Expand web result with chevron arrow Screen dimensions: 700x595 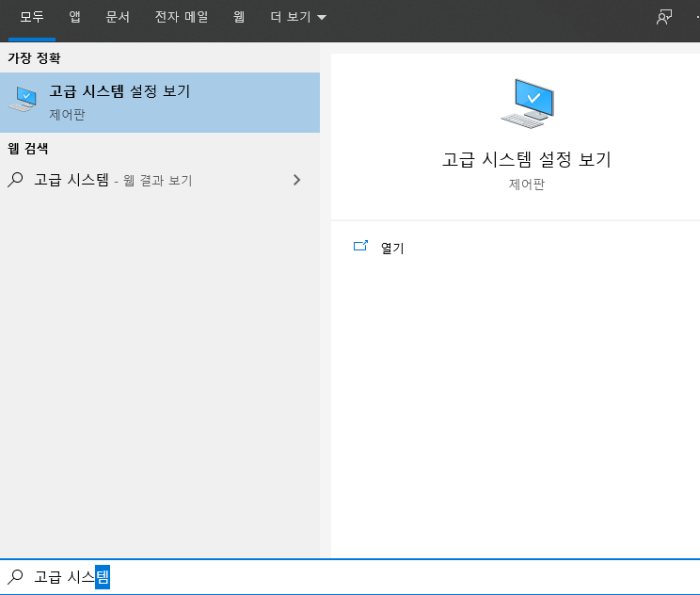297,180
